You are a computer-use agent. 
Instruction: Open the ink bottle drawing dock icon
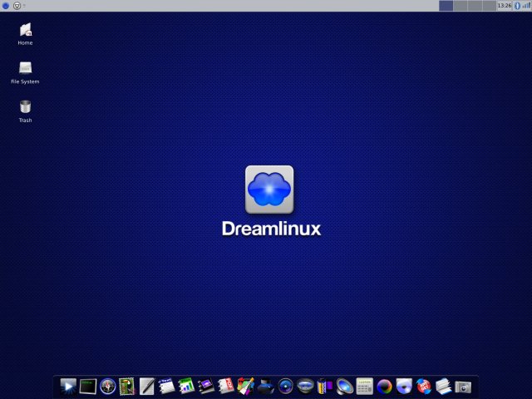(x=265, y=387)
